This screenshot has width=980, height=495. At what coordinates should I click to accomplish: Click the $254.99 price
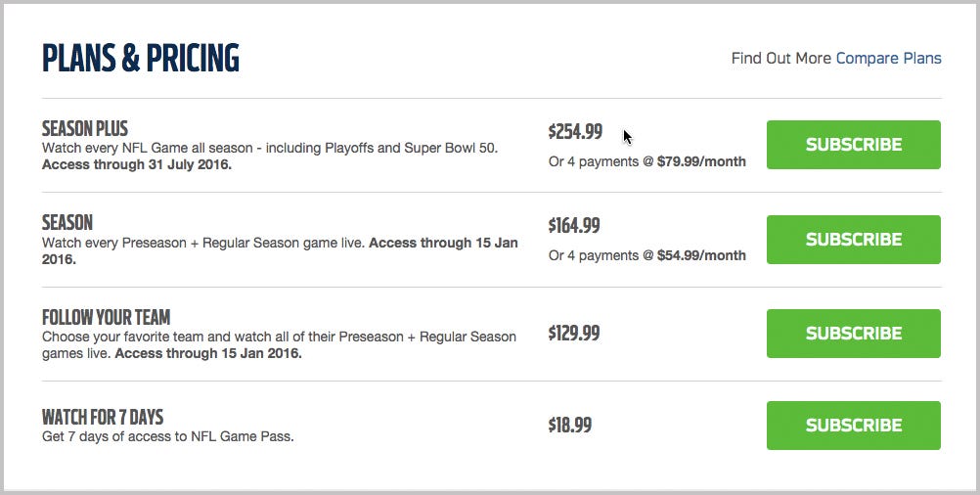point(575,131)
